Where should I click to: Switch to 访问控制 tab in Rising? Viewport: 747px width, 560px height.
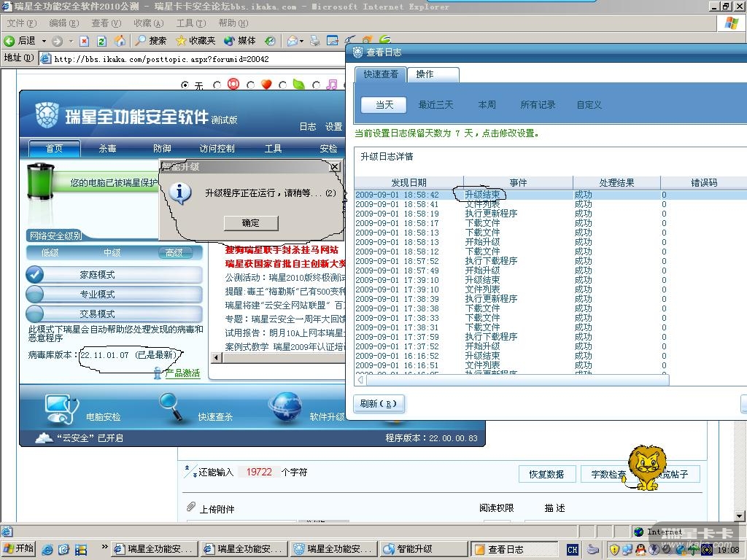tap(217, 149)
